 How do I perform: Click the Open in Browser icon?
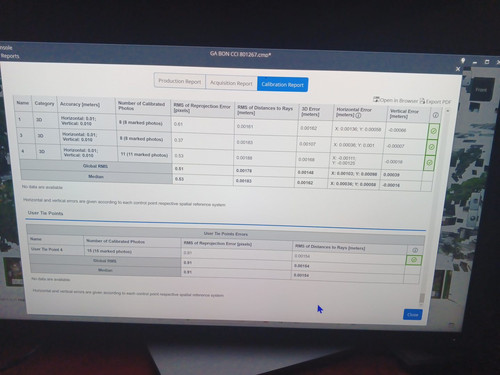[376, 99]
